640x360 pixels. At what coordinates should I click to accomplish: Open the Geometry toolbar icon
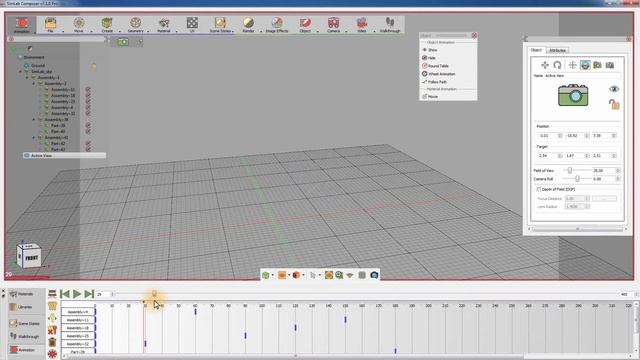136,22
